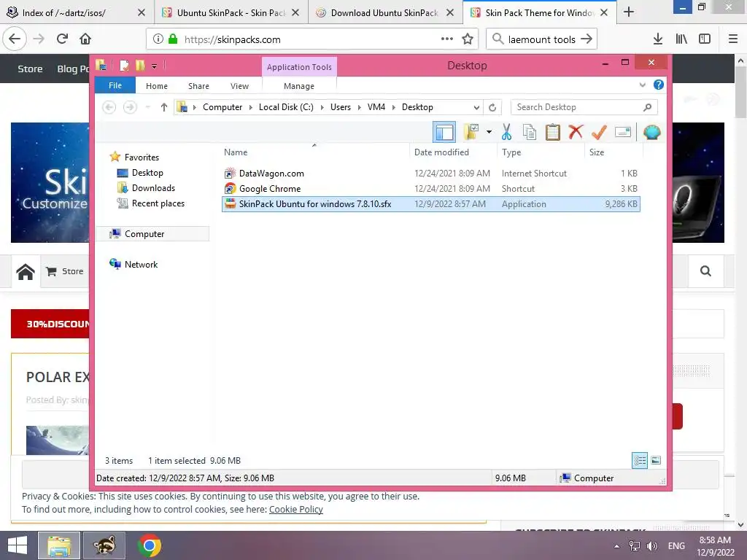
Task: Bookmark this page with the star
Action: 468,39
